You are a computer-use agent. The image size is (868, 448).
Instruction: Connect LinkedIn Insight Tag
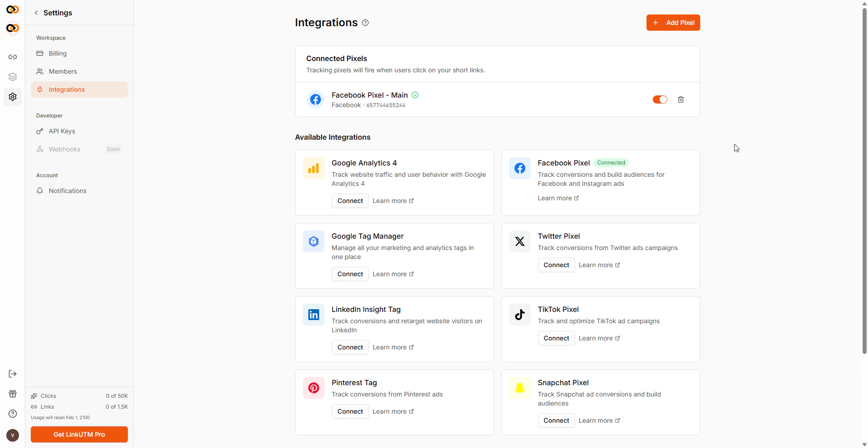[350, 347]
